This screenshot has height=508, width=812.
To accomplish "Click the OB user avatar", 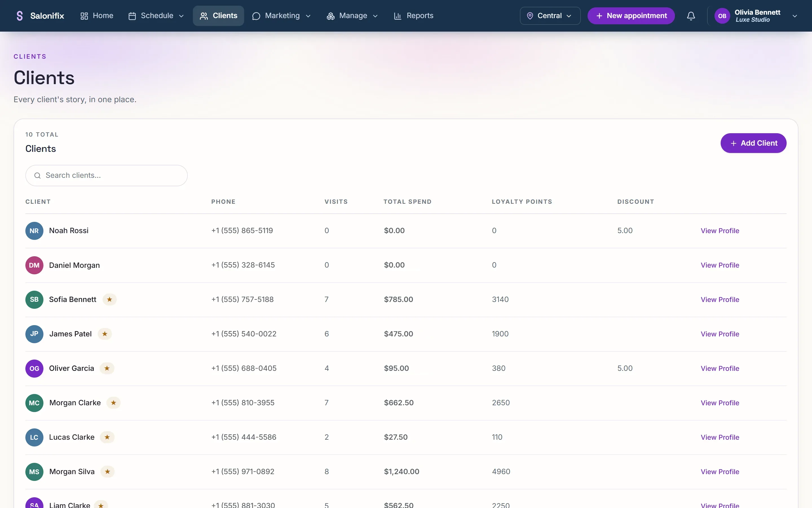I will point(722,16).
